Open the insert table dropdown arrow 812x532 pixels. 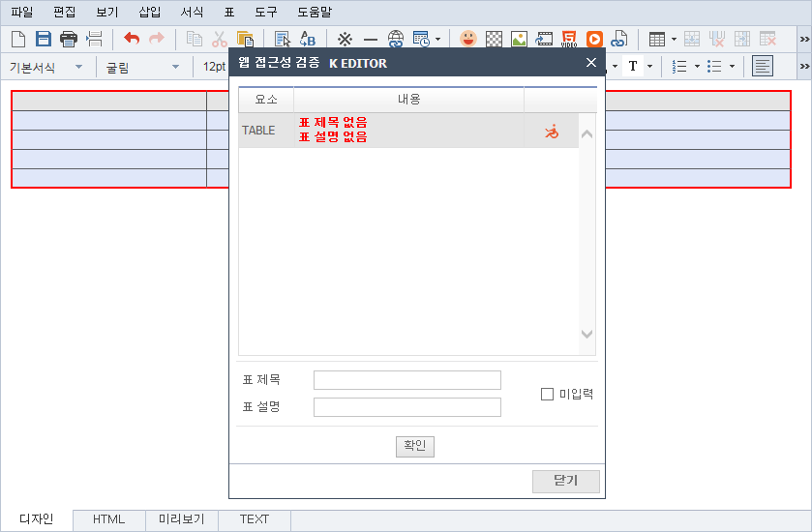pyautogui.click(x=674, y=40)
